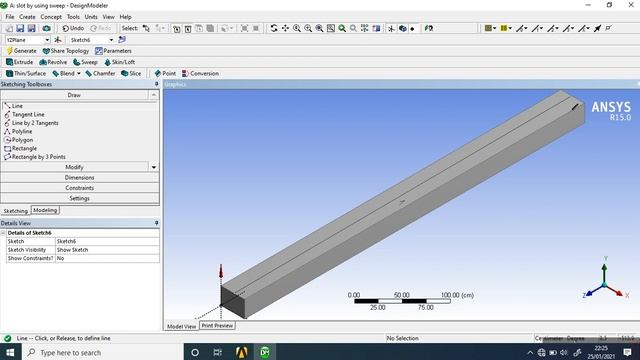Toggle display points dot icon
Screen dimensions: 640x360
click(412, 29)
